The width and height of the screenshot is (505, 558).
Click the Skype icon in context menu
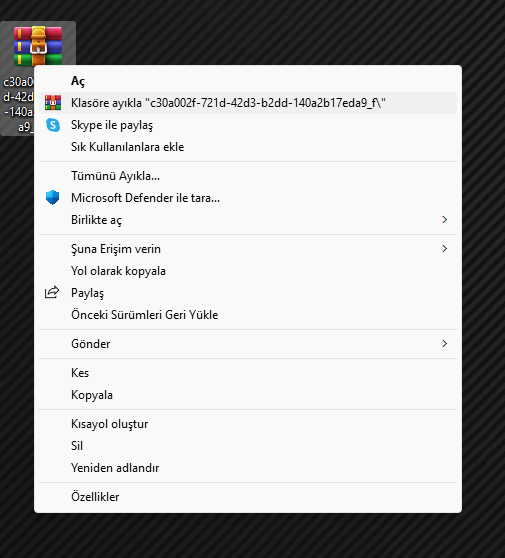click(x=53, y=125)
